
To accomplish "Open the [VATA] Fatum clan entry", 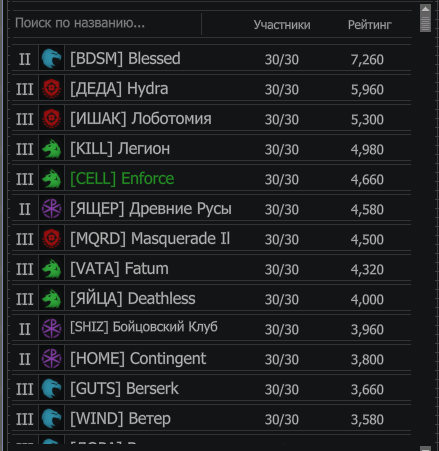I will point(211,269).
